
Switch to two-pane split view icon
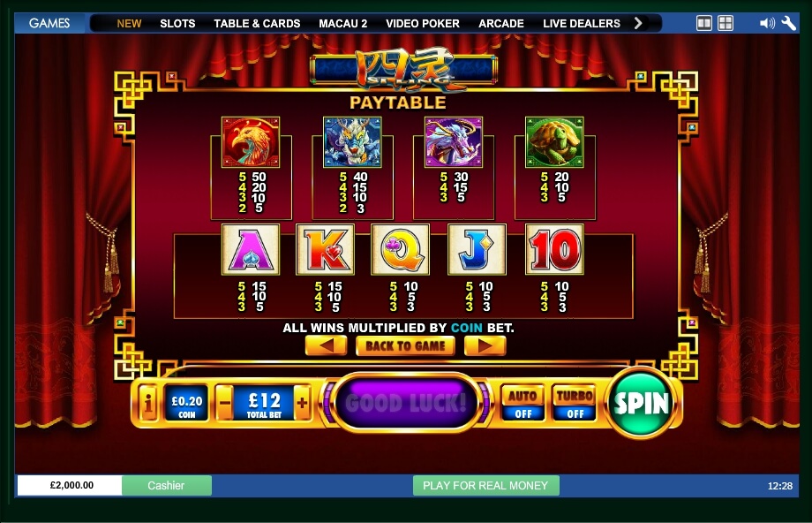(x=703, y=23)
